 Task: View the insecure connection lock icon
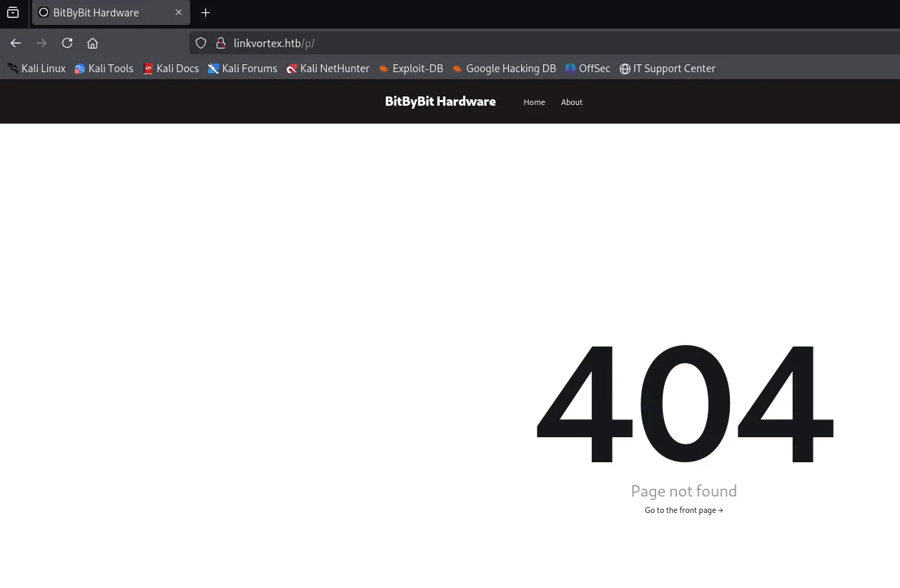pos(221,44)
